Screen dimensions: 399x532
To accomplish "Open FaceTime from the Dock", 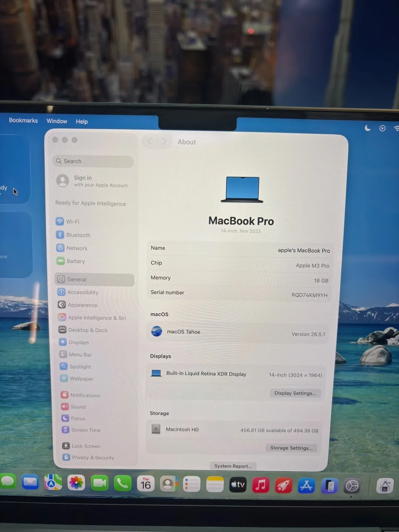I will [x=99, y=483].
